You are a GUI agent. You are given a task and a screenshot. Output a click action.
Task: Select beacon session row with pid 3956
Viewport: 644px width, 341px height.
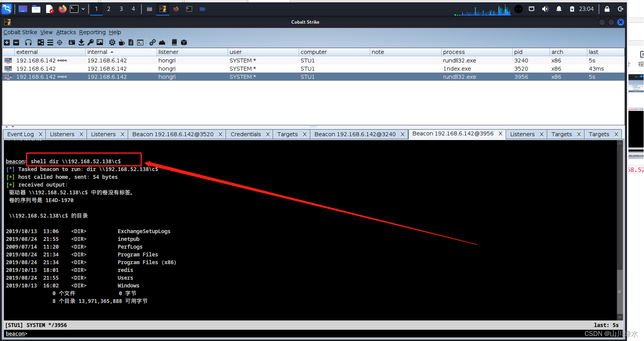tap(313, 77)
